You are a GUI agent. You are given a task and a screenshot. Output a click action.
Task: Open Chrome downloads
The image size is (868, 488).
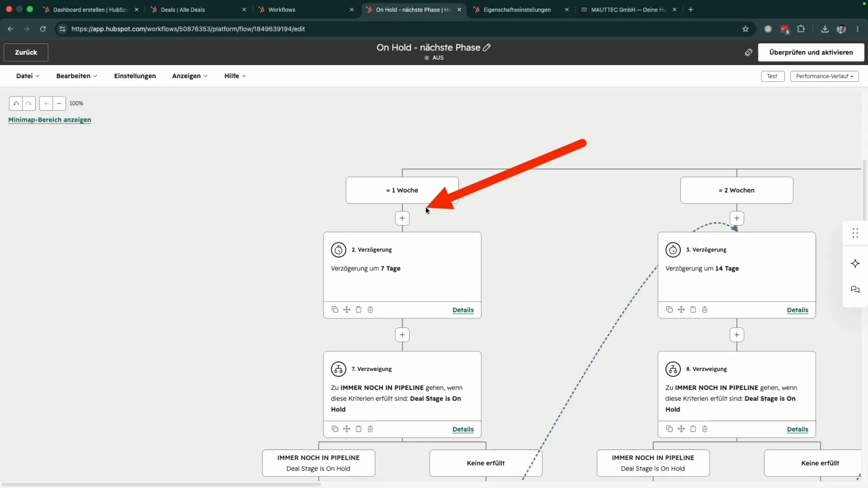(825, 29)
